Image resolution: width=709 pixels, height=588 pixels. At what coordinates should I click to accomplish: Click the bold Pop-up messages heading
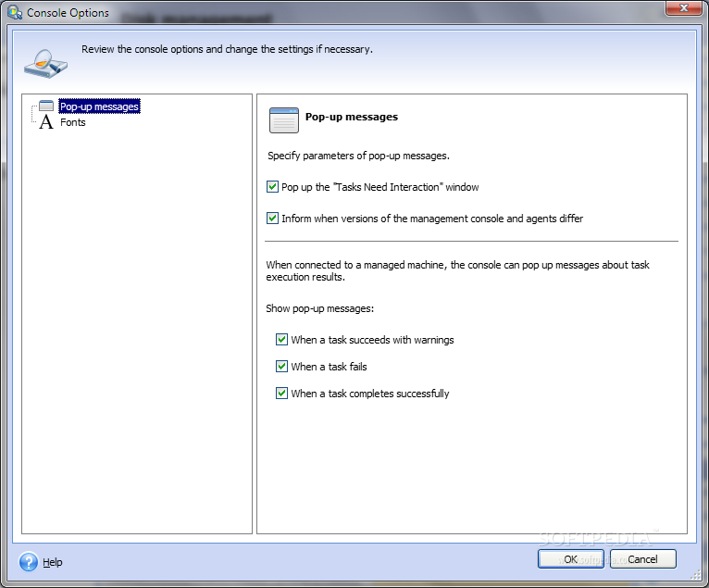click(352, 117)
